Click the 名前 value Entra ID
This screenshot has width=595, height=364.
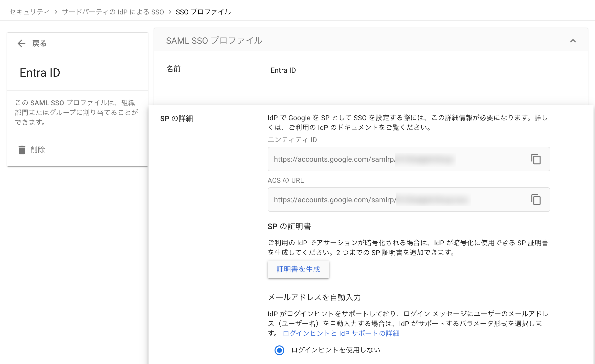click(283, 70)
